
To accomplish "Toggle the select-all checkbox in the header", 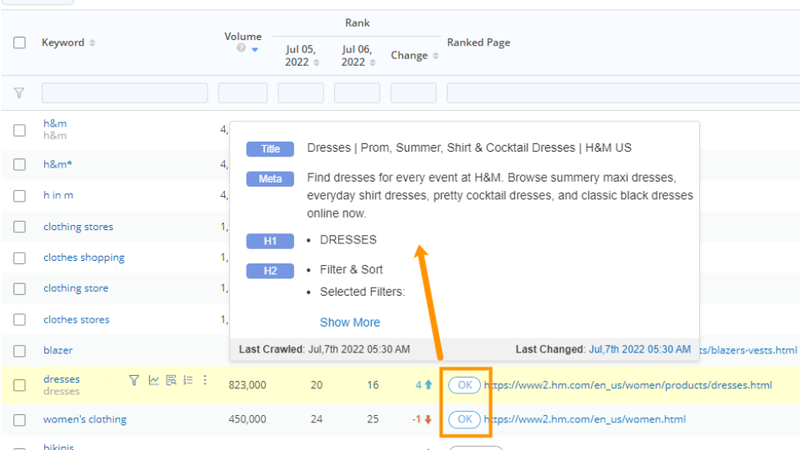I will 19,42.
